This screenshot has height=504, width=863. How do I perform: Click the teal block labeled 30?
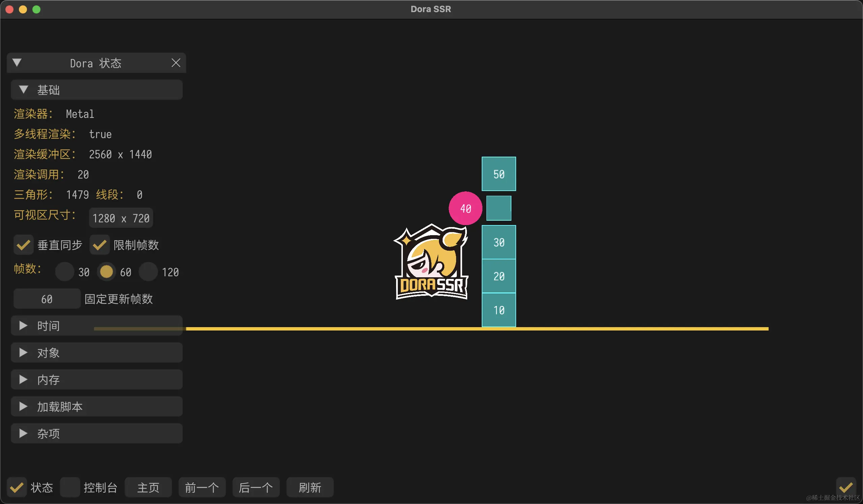499,242
